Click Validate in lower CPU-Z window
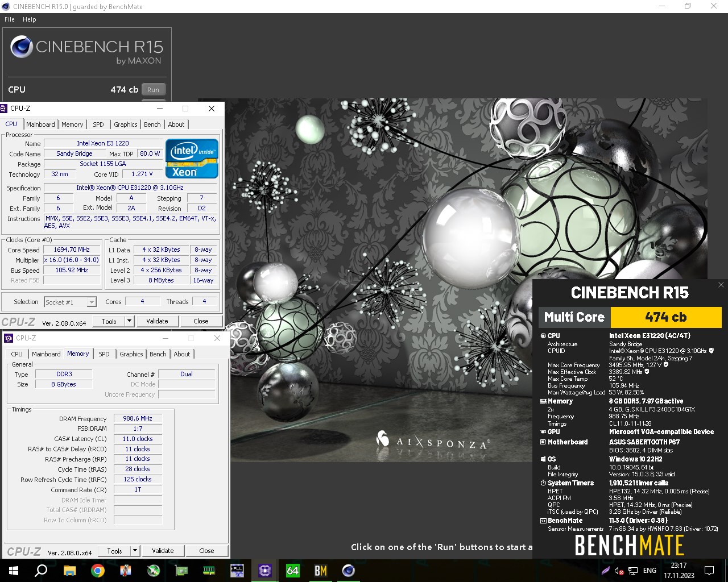The image size is (728, 582). click(x=163, y=551)
